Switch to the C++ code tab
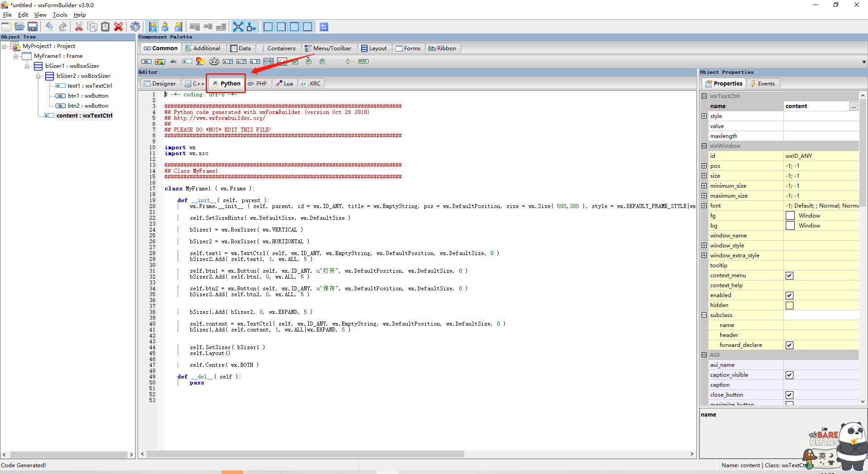 pyautogui.click(x=194, y=84)
